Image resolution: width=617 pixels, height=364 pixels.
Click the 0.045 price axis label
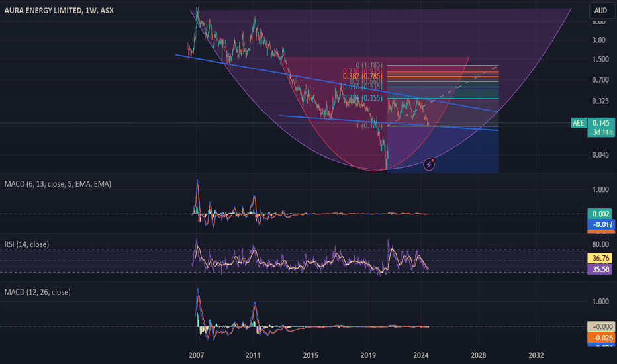tap(600, 155)
